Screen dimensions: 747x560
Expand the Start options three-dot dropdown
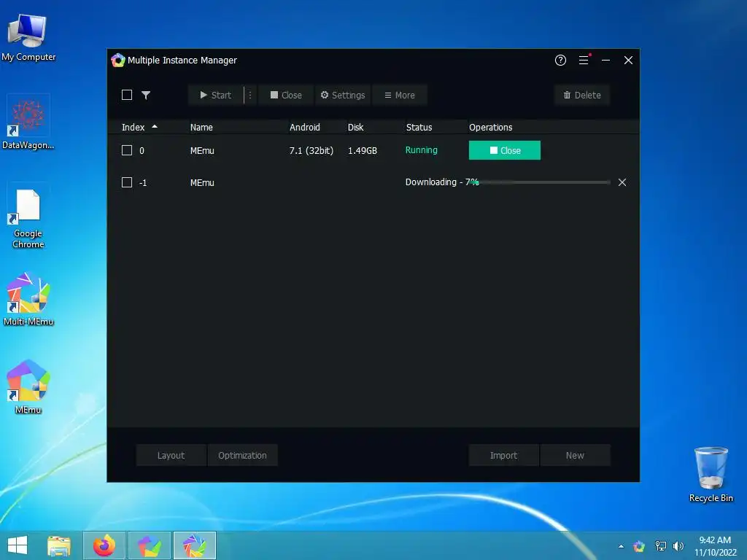pos(250,95)
